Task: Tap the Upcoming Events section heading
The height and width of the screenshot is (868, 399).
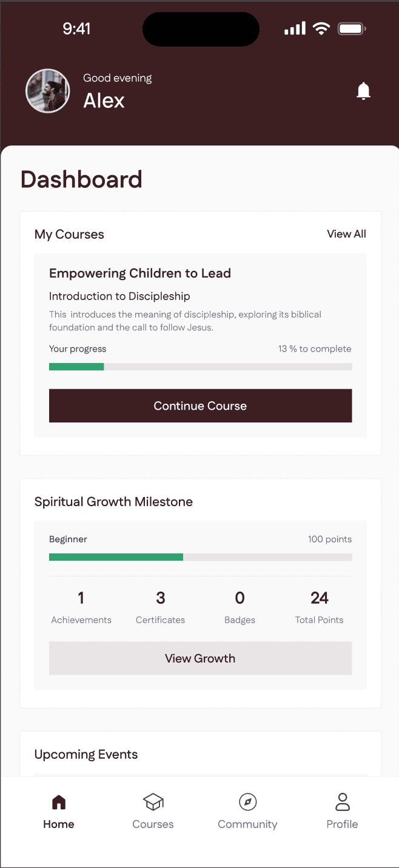Action: (86, 755)
